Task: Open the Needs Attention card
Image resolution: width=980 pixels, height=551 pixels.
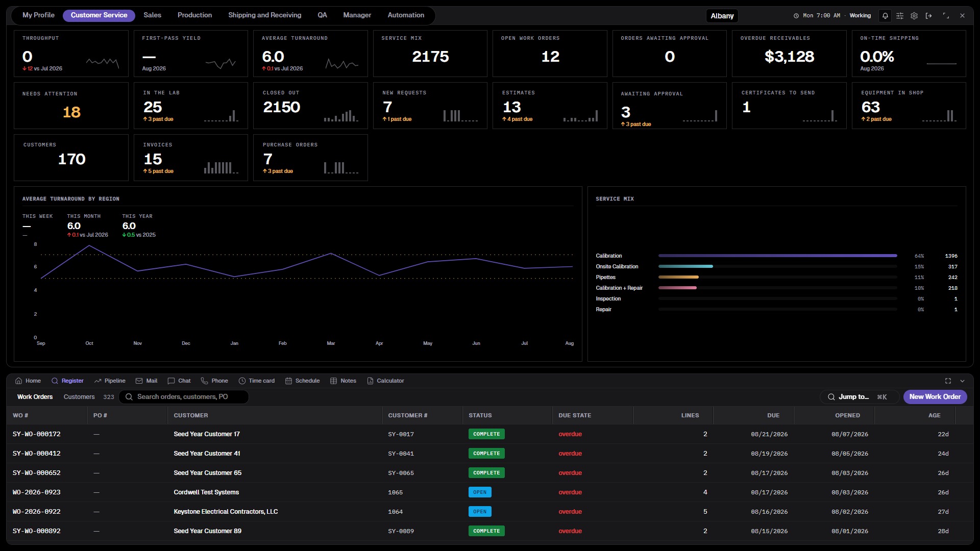Action: pyautogui.click(x=71, y=106)
